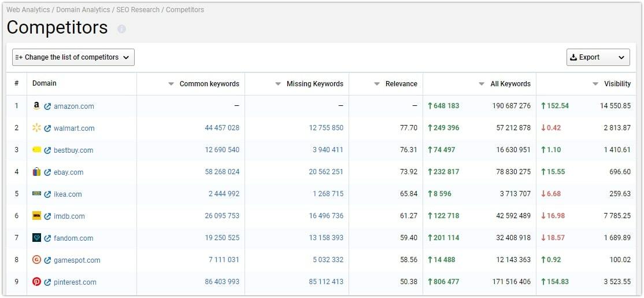
Task: Click the eBay shopping bag favicon
Action: (36, 172)
